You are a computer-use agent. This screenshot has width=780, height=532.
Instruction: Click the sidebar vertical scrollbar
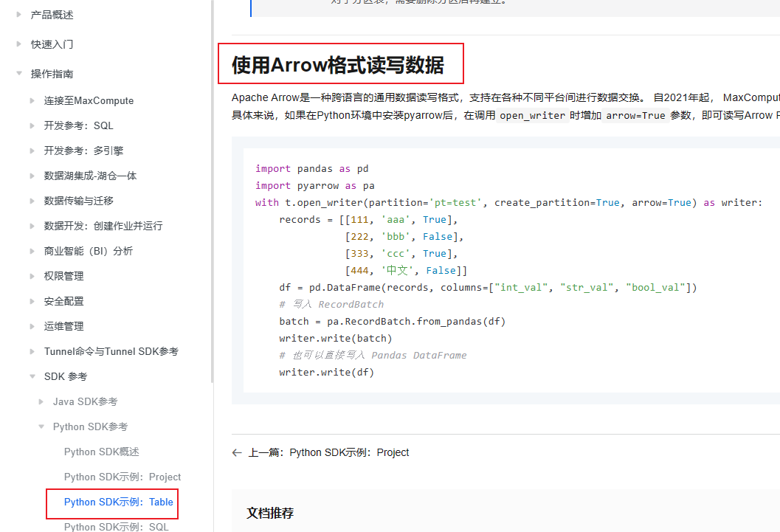(x=213, y=191)
